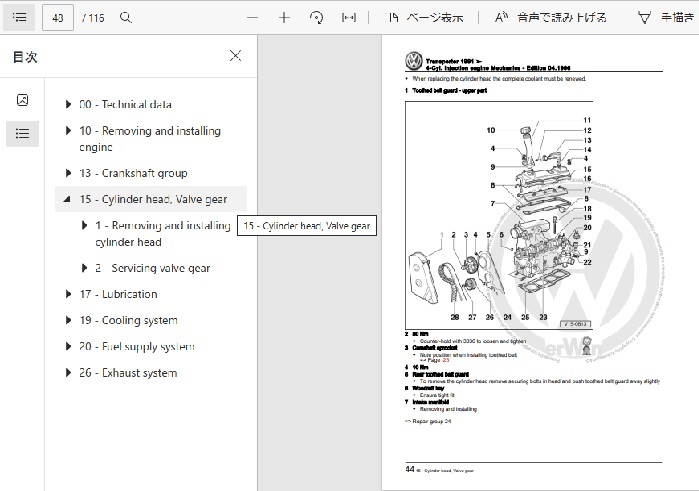Open the search magnifier icon

[x=126, y=18]
